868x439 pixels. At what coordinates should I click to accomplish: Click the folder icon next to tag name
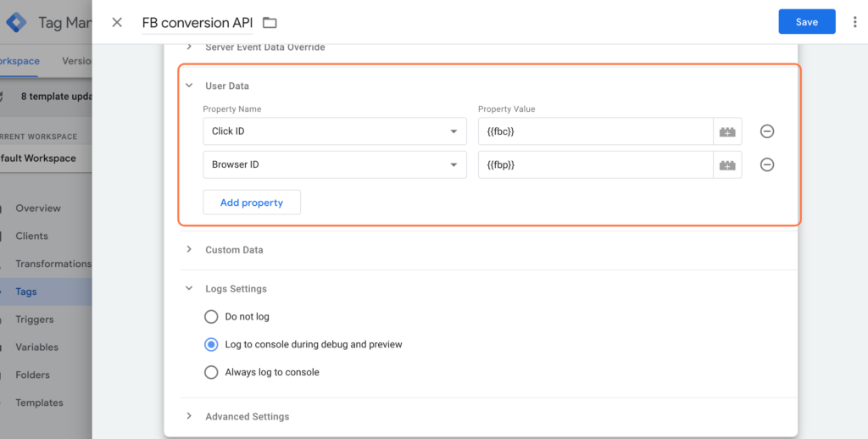(x=270, y=23)
